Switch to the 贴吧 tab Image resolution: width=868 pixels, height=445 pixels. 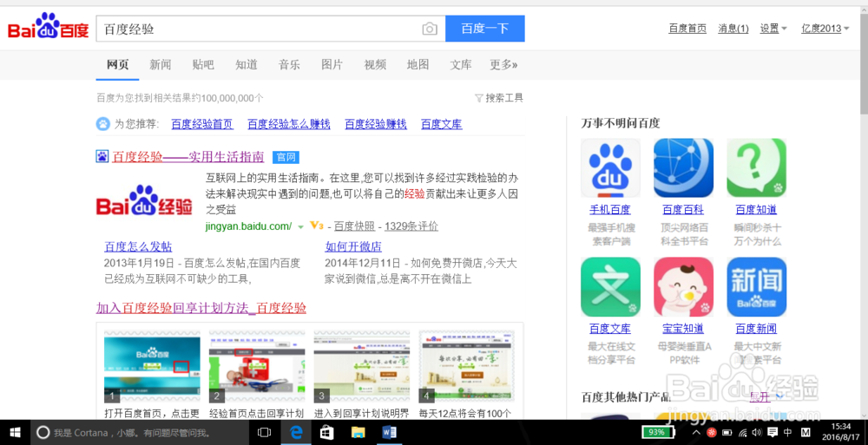[x=203, y=65]
